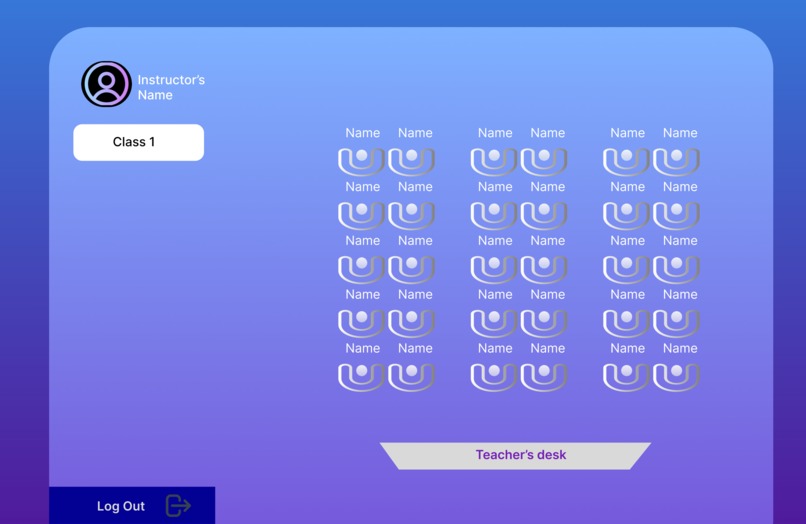
Task: Select bottom-row left seat in right seat group
Action: (626, 377)
